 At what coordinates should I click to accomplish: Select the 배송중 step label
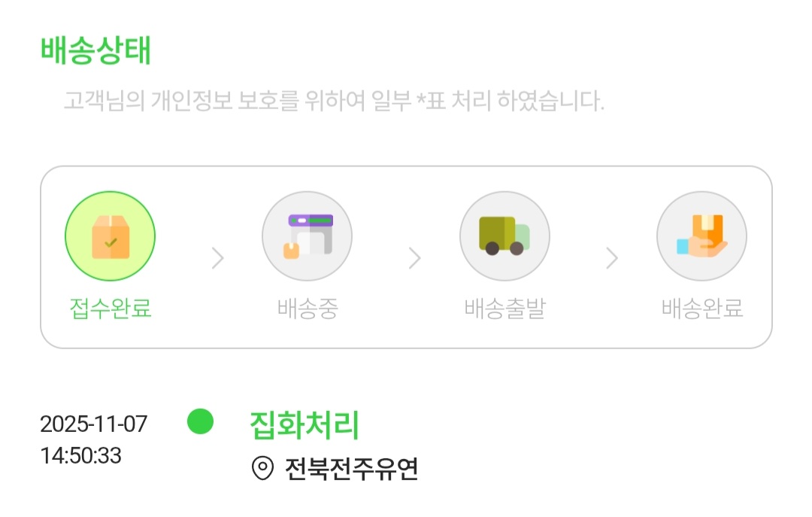click(x=307, y=308)
